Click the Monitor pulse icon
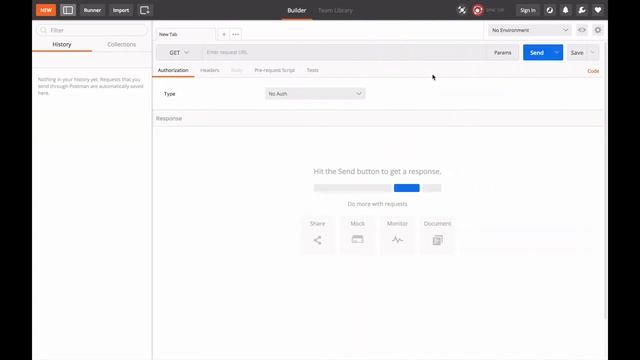Viewport: 640px width, 360px height. coord(397,240)
